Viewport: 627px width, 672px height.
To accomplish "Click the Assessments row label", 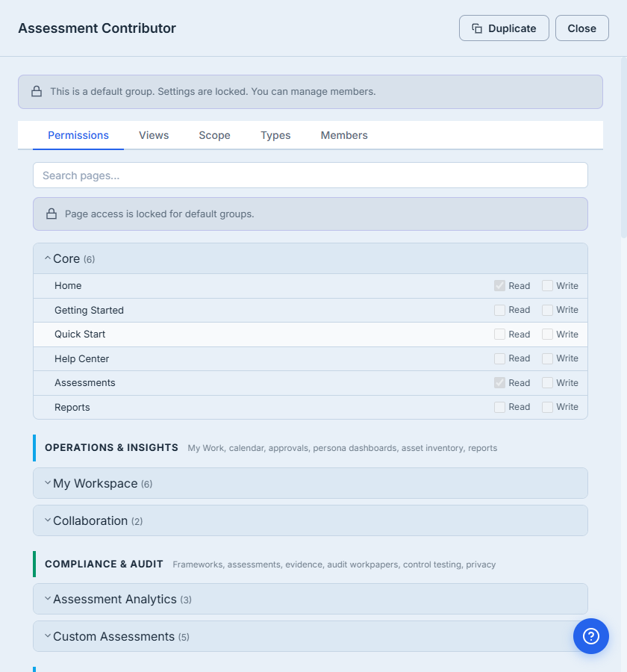I will tap(85, 383).
